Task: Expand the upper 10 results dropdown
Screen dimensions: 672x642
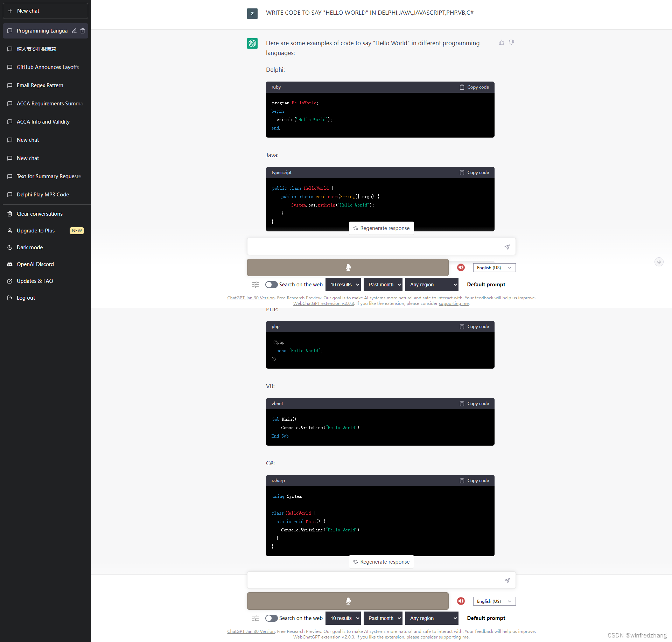Action: (343, 285)
